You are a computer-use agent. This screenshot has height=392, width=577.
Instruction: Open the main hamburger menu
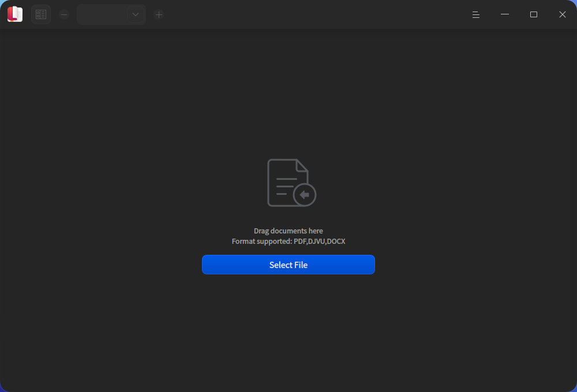click(476, 15)
